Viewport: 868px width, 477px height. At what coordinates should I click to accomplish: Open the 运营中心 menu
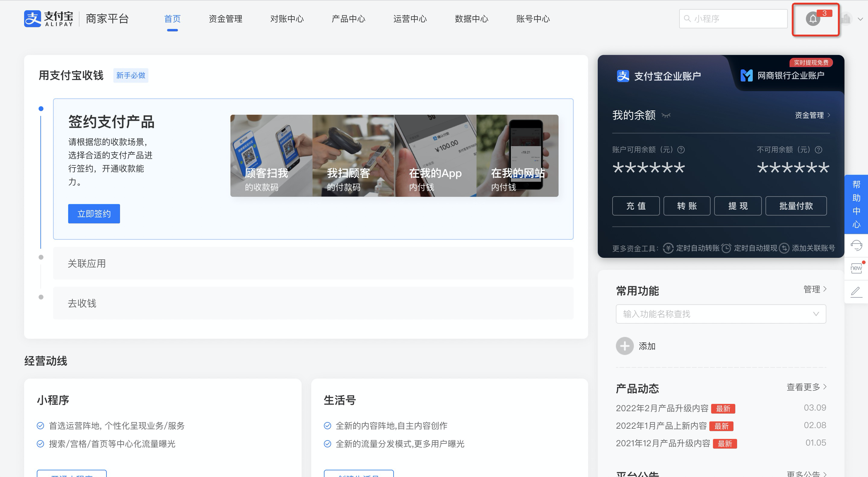click(x=410, y=19)
